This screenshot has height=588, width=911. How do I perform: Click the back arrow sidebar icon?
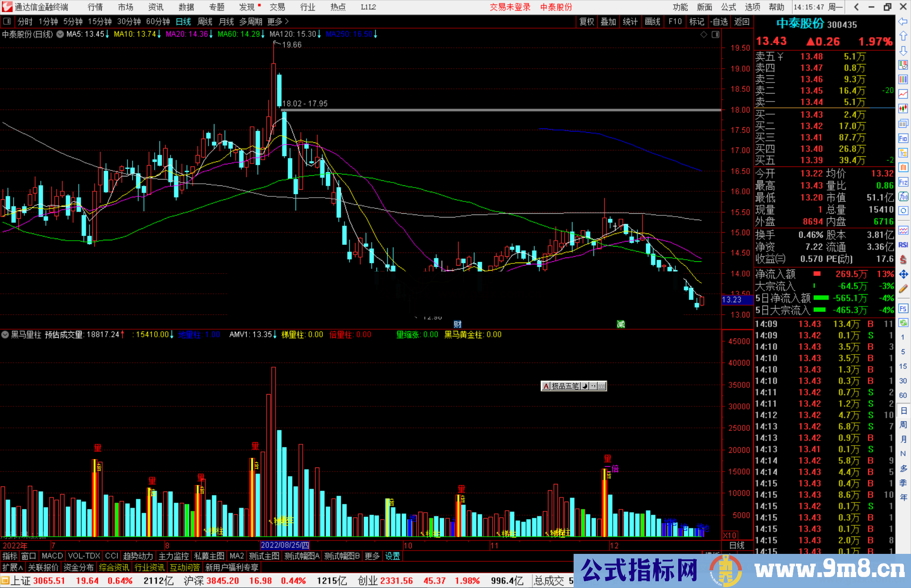click(903, 21)
